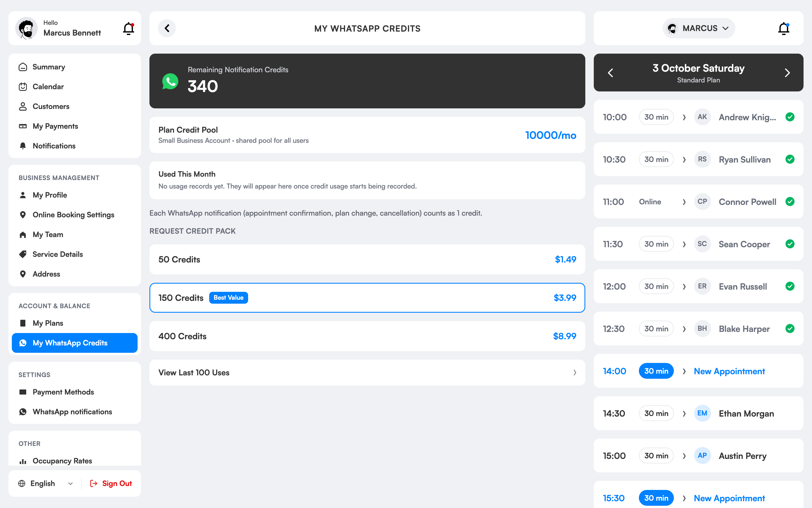Viewport: 812px width, 508px height.
Task: Click the 30 min pill at 14:00
Action: [x=656, y=371]
